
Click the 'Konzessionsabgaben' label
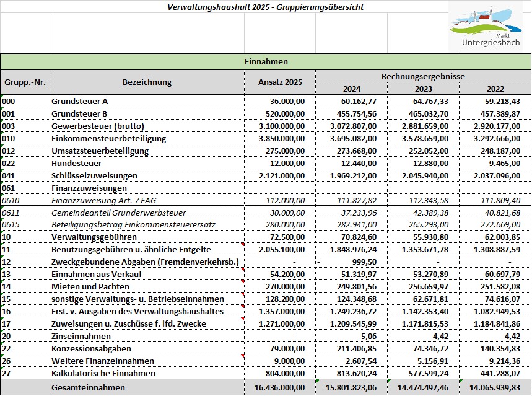91,349
